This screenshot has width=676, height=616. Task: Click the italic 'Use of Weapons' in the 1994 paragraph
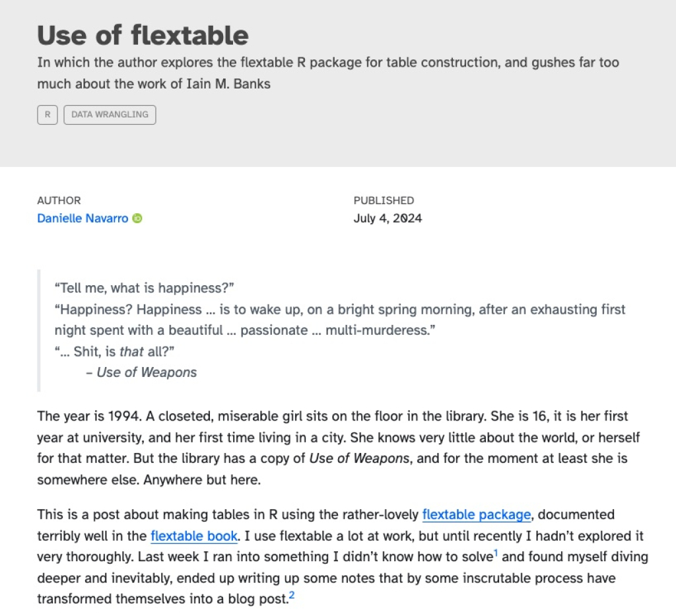(x=359, y=458)
